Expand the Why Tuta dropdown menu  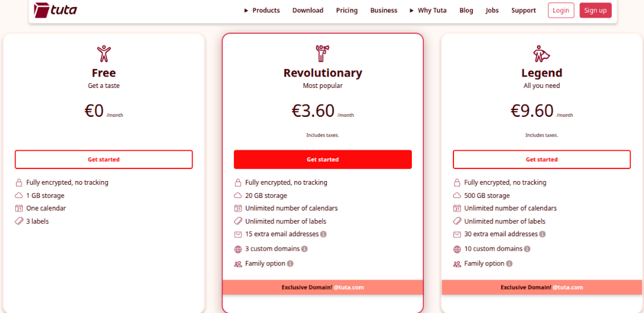pos(428,10)
